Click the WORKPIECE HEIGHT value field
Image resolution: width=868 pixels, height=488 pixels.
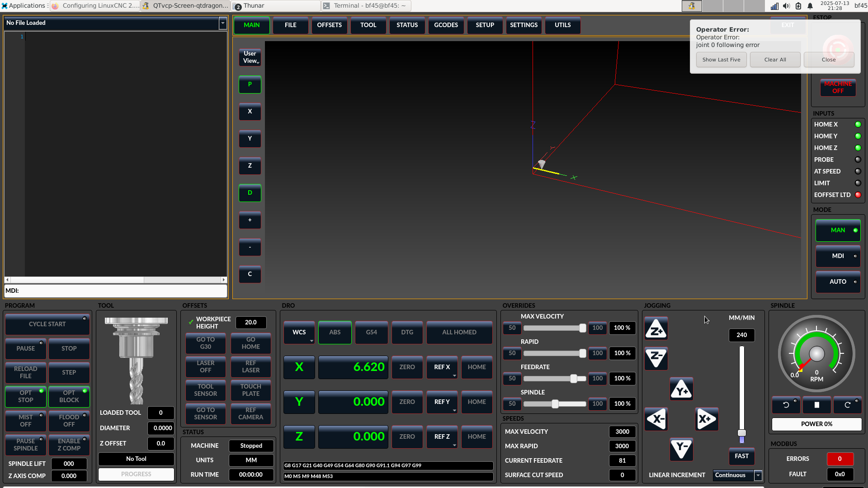[251, 323]
